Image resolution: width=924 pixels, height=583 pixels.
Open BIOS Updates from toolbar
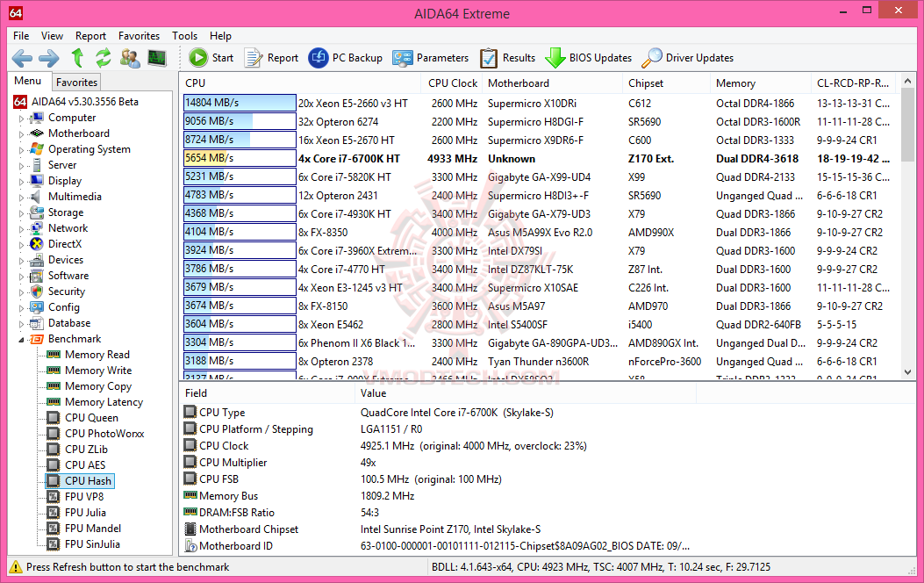coord(588,58)
